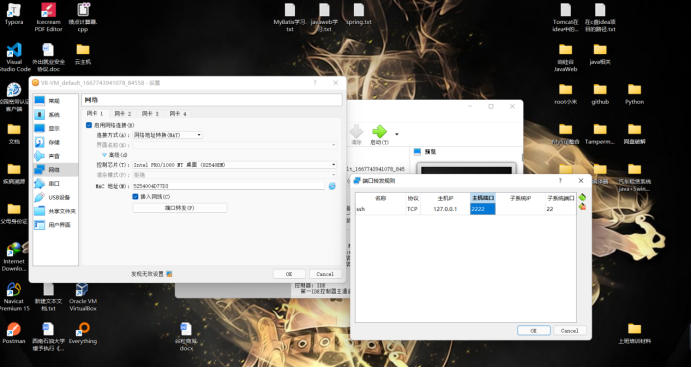Click the host port cell showing 2222
Image resolution: width=692 pixels, height=368 pixels.
click(483, 209)
